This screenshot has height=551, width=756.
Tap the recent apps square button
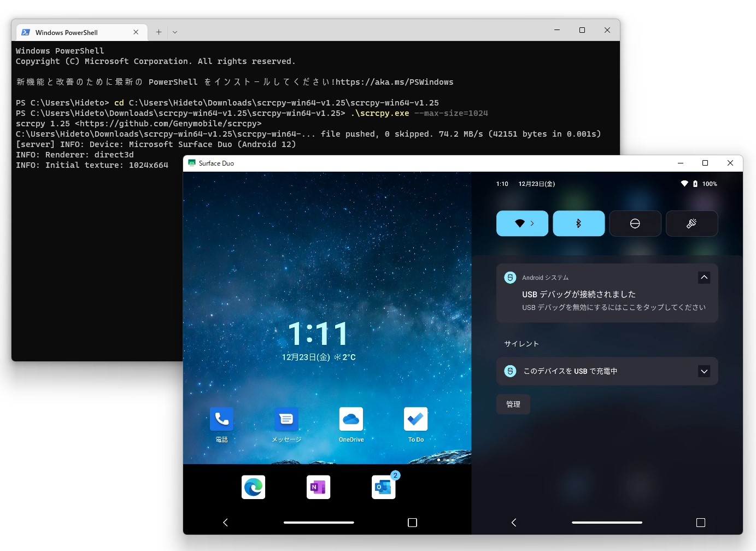click(412, 523)
